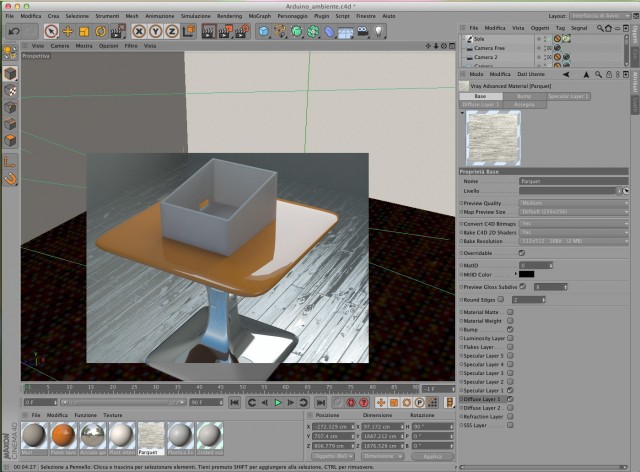Open the Dimensione mode dropdown
Screen dimensions: 640x472
(382, 456)
